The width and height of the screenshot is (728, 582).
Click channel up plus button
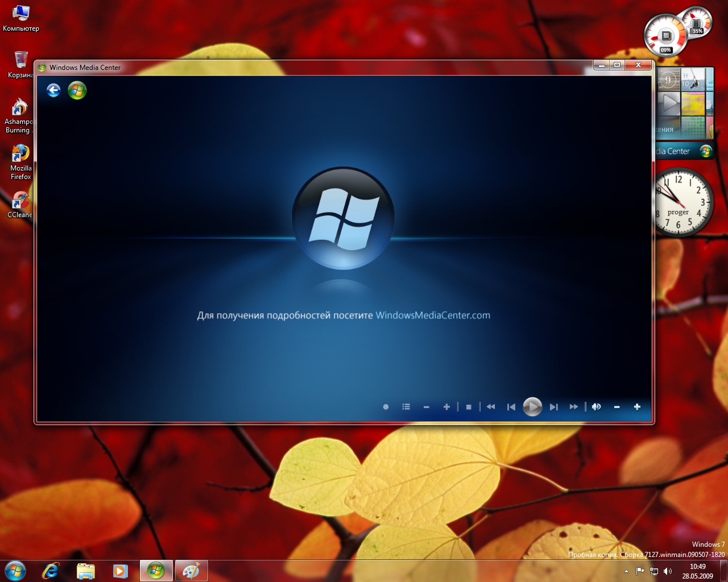[x=446, y=407]
